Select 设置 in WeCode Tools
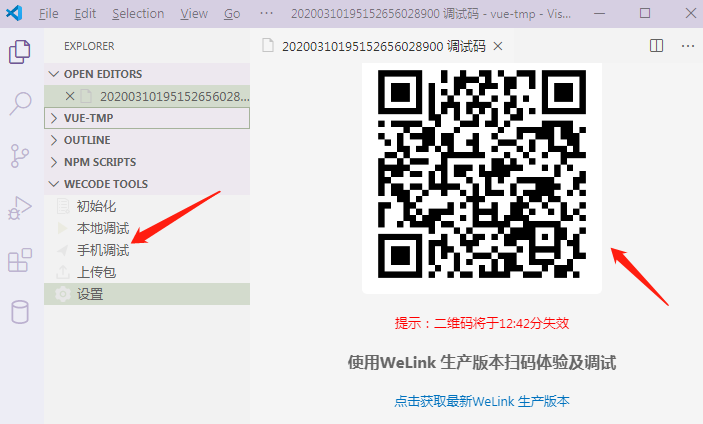This screenshot has width=703, height=424. click(90, 294)
